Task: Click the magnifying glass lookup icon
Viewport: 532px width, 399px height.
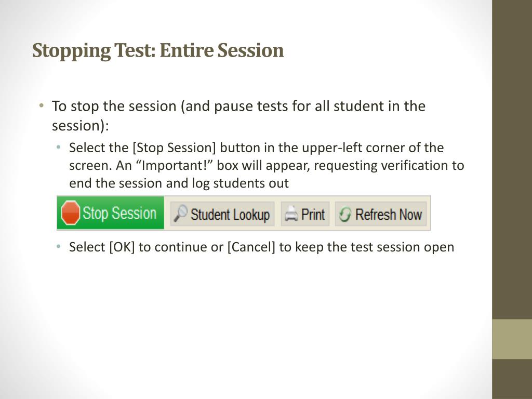Action: pyautogui.click(x=180, y=214)
